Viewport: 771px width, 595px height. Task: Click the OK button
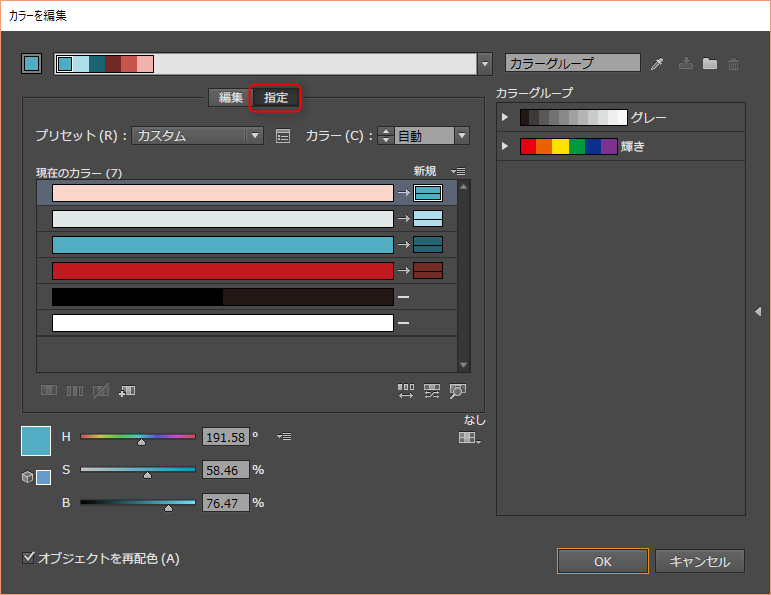point(602,561)
